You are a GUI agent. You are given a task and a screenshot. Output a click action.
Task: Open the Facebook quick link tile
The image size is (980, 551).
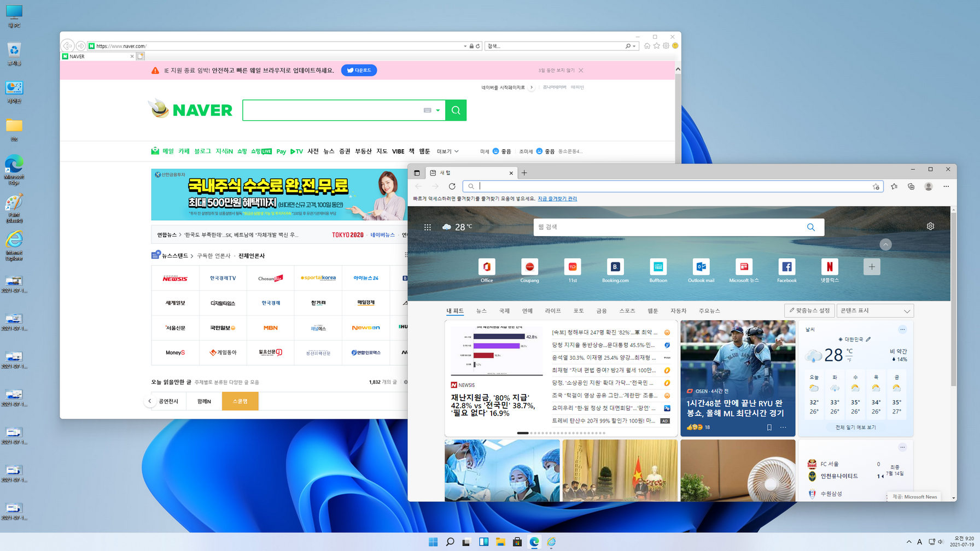click(x=786, y=271)
